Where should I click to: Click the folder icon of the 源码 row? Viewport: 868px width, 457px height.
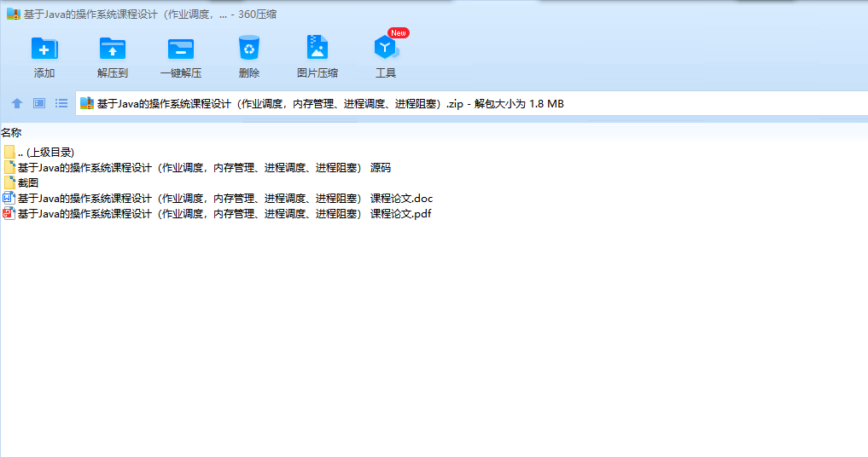(9, 168)
